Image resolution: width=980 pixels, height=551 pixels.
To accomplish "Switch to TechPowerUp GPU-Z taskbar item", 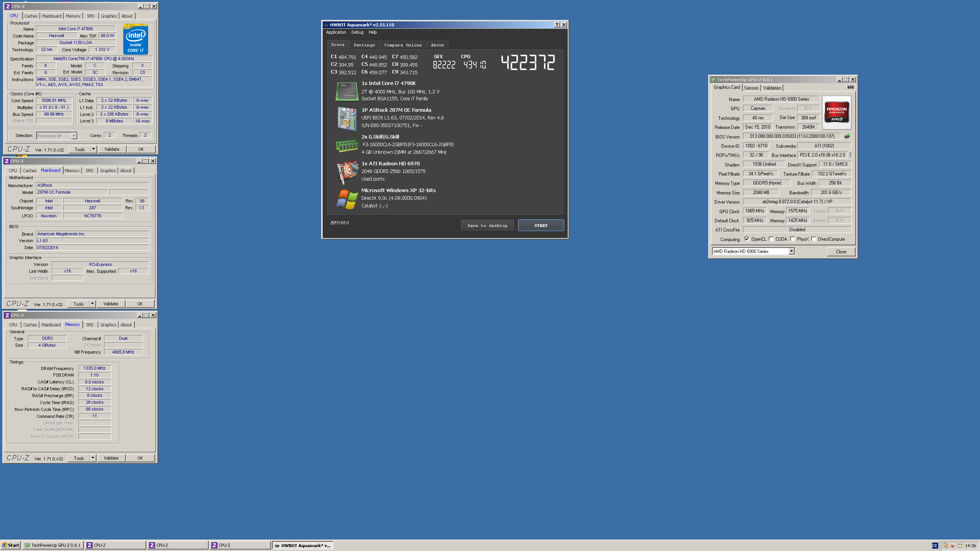I will 52,545.
